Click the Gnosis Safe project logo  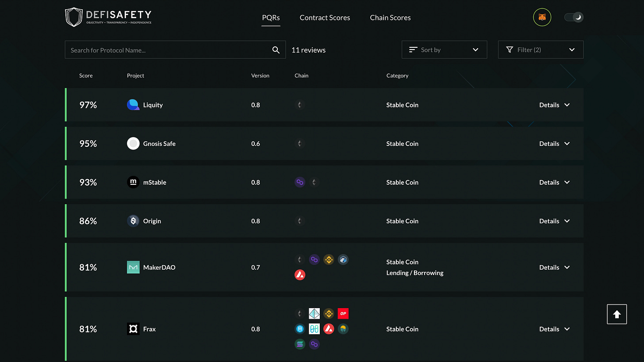pyautogui.click(x=133, y=144)
